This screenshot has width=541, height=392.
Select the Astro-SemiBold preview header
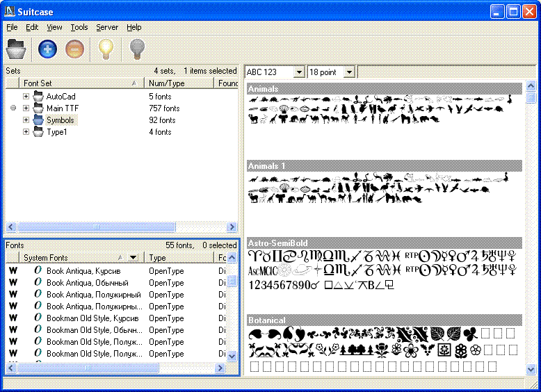coord(385,243)
